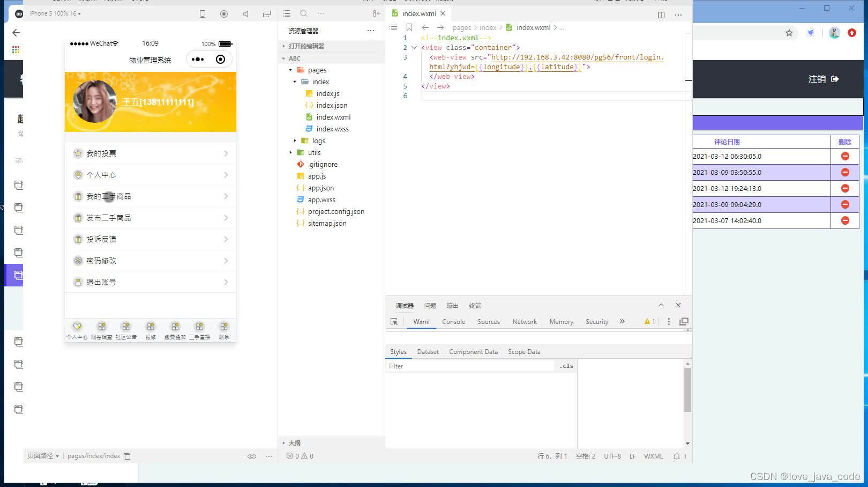This screenshot has width=868, height=487.
Task: Expand the utils folder
Action: pyautogui.click(x=290, y=153)
